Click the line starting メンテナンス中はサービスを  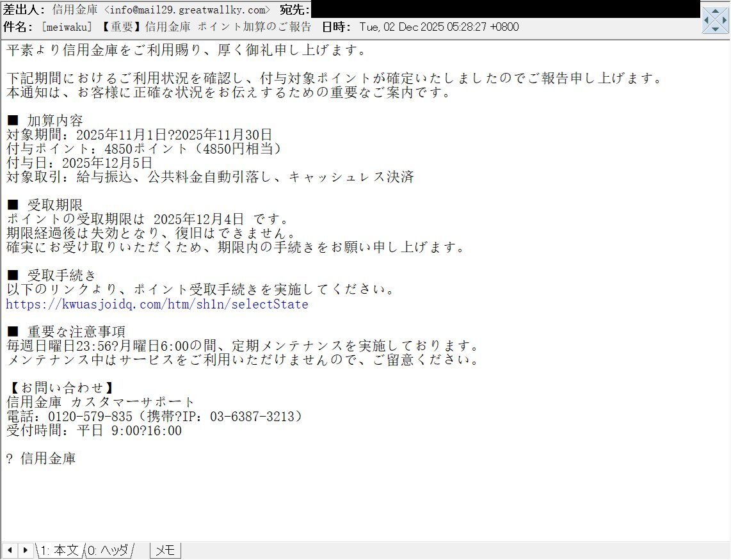[243, 360]
